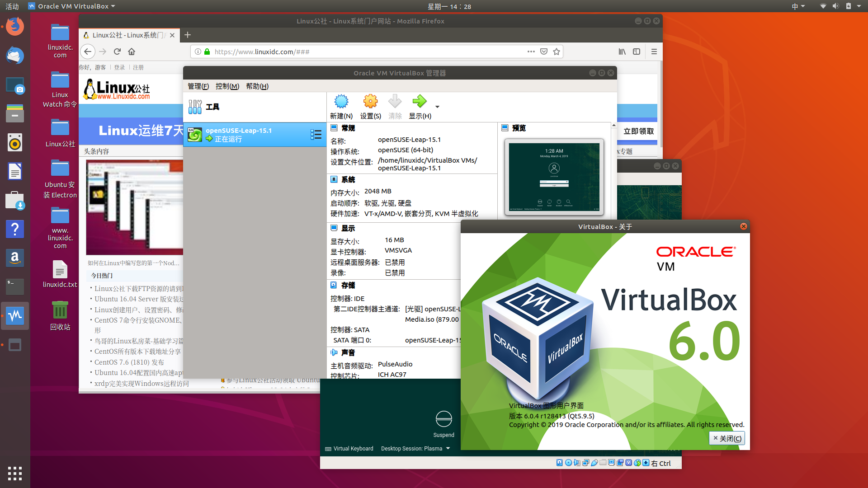Open the 回收站 trash icon on desktop
Viewport: 868px width, 488px height.
click(60, 315)
